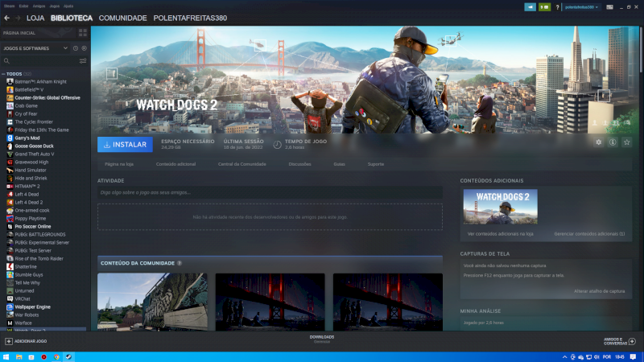The height and width of the screenshot is (362, 644).
Task: Open File Explorer on taskbar
Action: 19,356
